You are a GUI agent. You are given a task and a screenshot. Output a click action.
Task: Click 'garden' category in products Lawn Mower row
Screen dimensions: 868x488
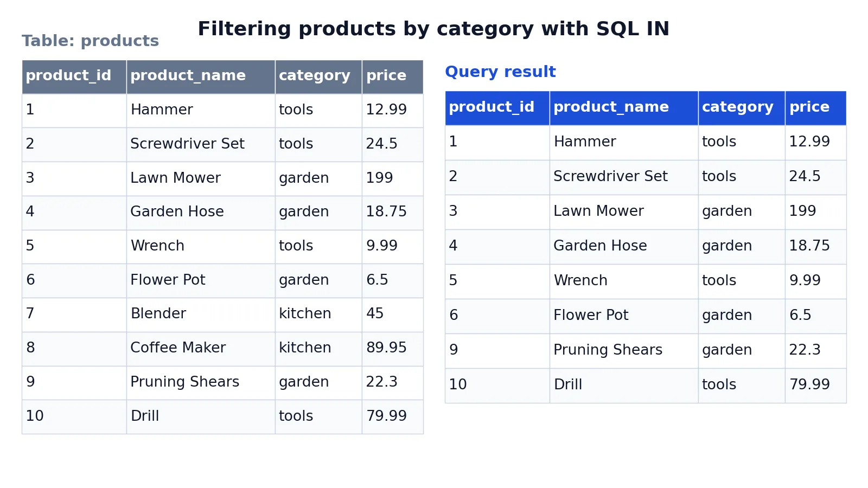(x=318, y=179)
